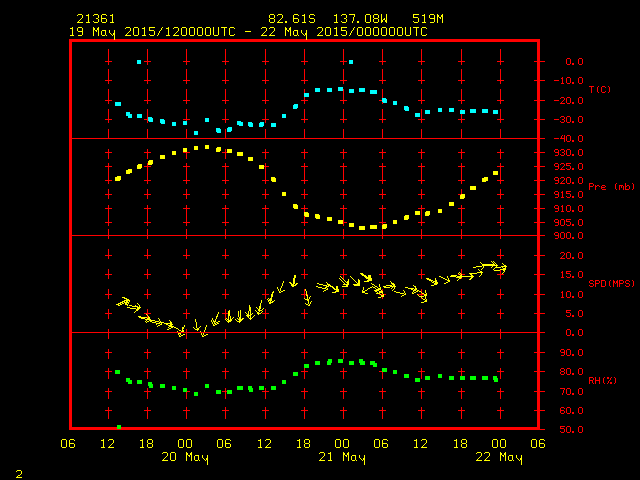Screen dimensions: 640x480
Task: Click the Pre (mb) pressure axis label
Action: click(611, 187)
